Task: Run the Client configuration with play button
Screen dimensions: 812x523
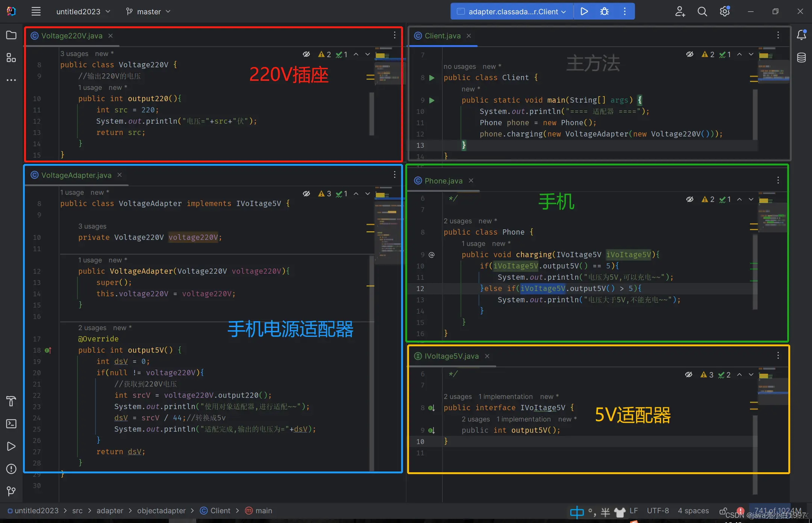Action: [x=584, y=11]
